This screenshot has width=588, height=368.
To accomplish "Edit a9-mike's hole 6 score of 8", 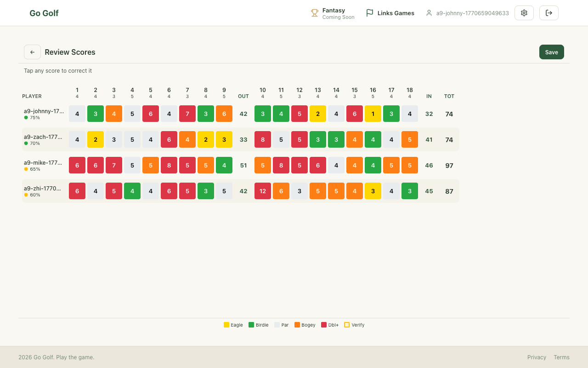I will (x=169, y=165).
